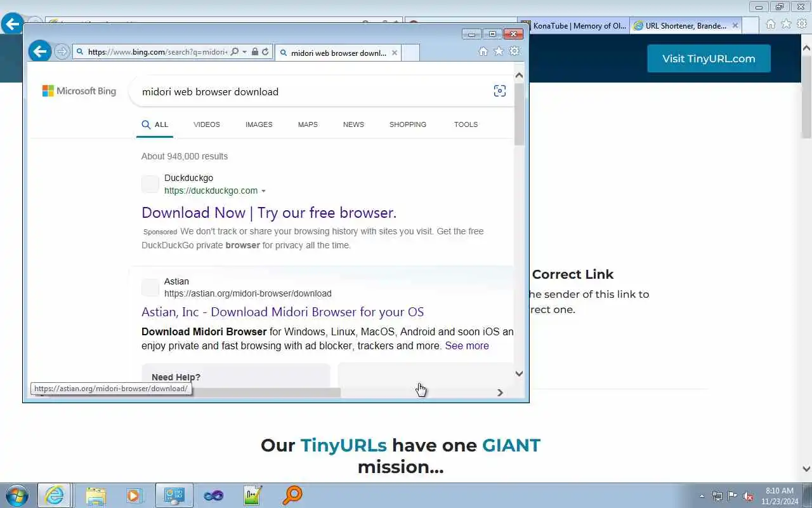The height and width of the screenshot is (508, 812).
Task: Click vertical scrollbar up arrow in Bing window
Action: coord(519,76)
